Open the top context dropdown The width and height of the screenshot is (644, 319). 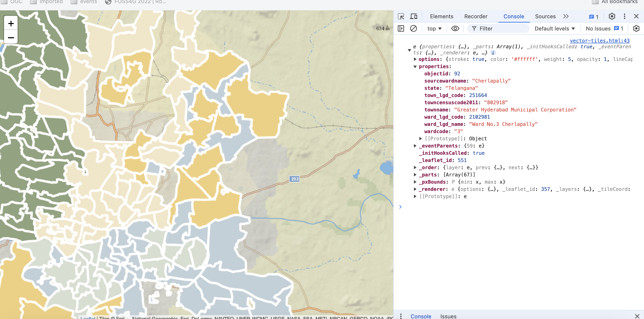click(434, 28)
